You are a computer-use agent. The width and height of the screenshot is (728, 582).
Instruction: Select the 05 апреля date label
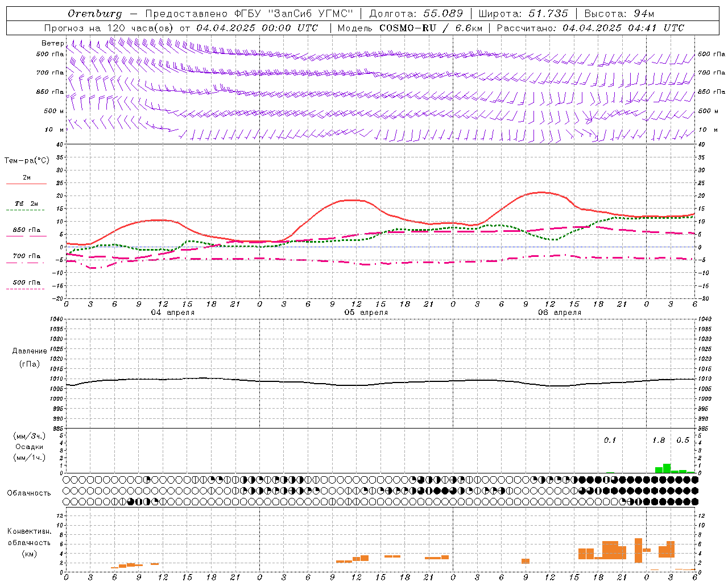[x=366, y=313]
